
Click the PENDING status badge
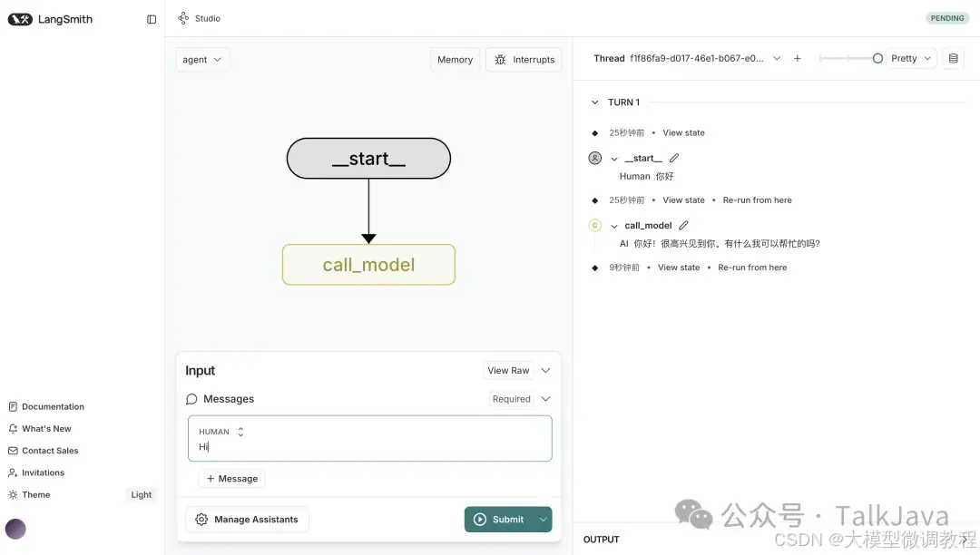[x=946, y=18]
